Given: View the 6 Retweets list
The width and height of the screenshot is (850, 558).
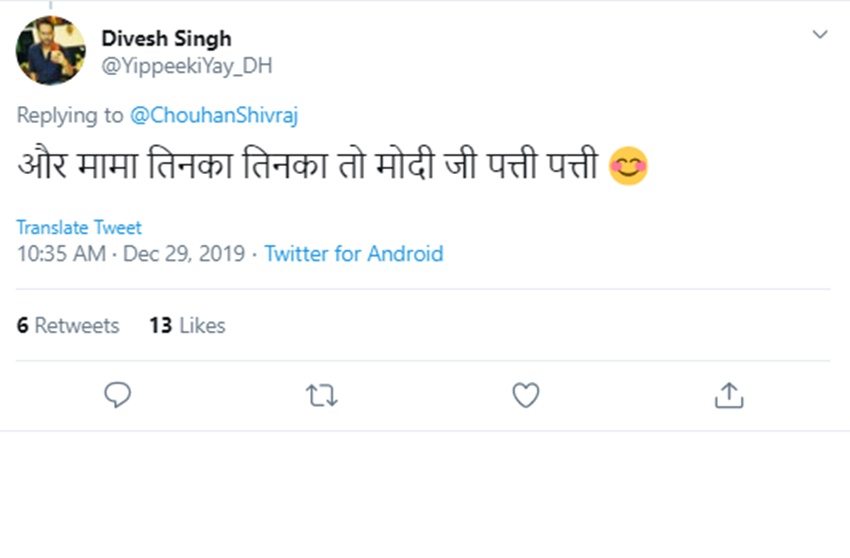Looking at the screenshot, I should click(68, 325).
